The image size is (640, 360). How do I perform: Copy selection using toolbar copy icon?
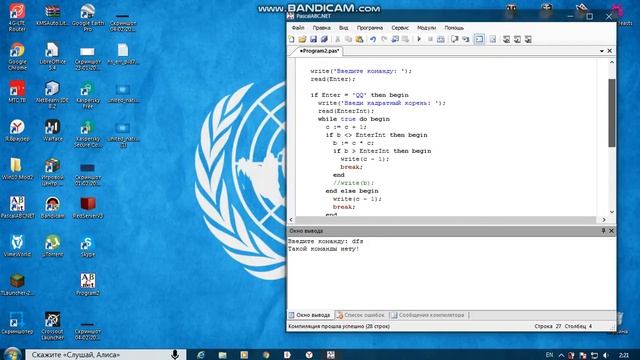(x=349, y=39)
